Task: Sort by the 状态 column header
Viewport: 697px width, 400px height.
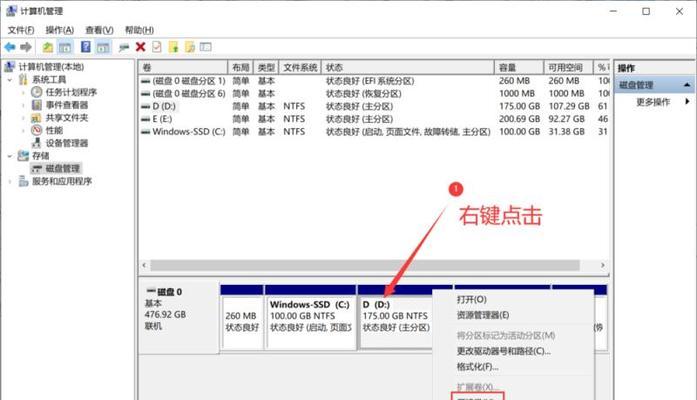Action: pos(408,68)
